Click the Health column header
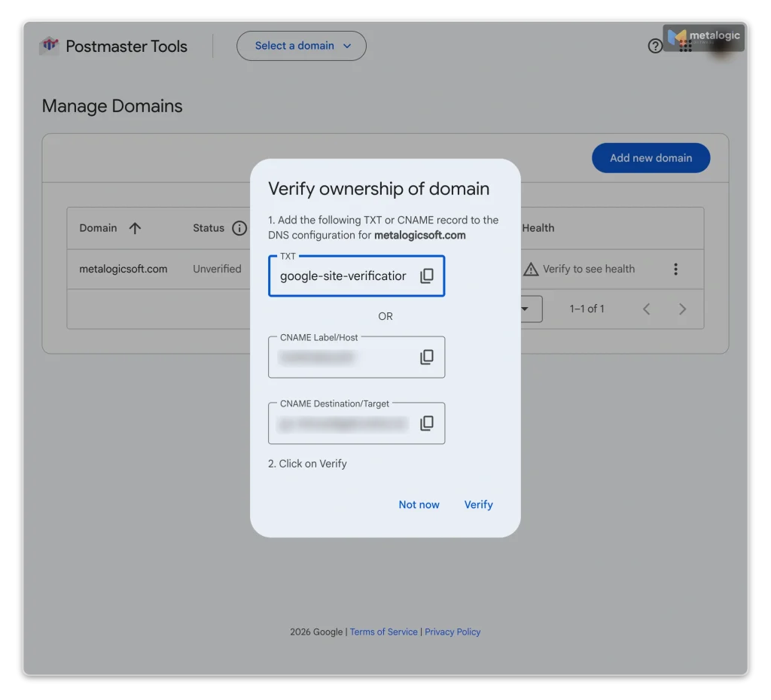Screen dimensions: 771x700 (x=538, y=228)
